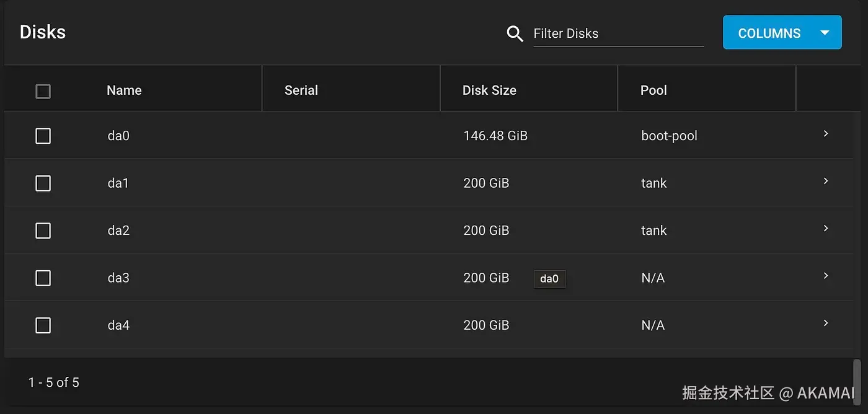Click the Pool column header

click(x=653, y=90)
